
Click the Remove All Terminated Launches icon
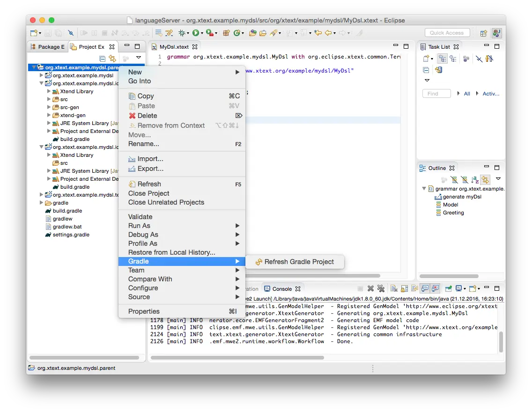[381, 288]
